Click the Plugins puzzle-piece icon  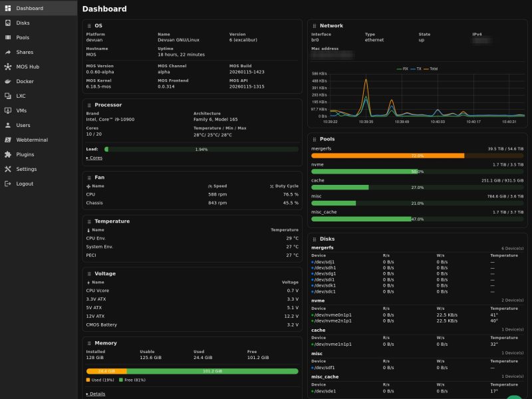(8, 154)
